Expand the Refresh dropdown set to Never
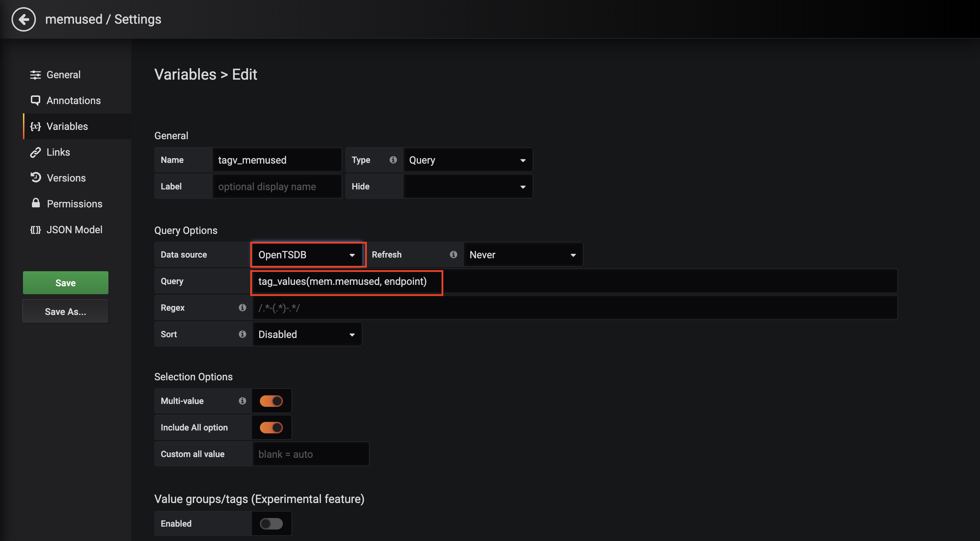Image resolution: width=980 pixels, height=541 pixels. point(523,255)
